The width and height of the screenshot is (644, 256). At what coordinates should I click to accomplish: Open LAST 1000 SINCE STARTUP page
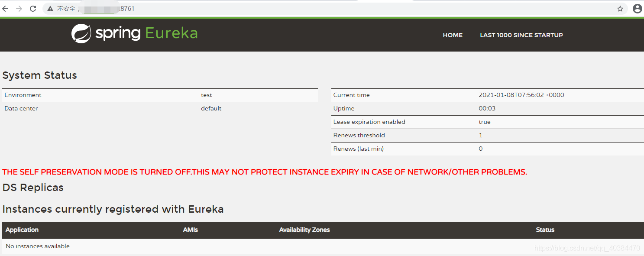coord(521,35)
